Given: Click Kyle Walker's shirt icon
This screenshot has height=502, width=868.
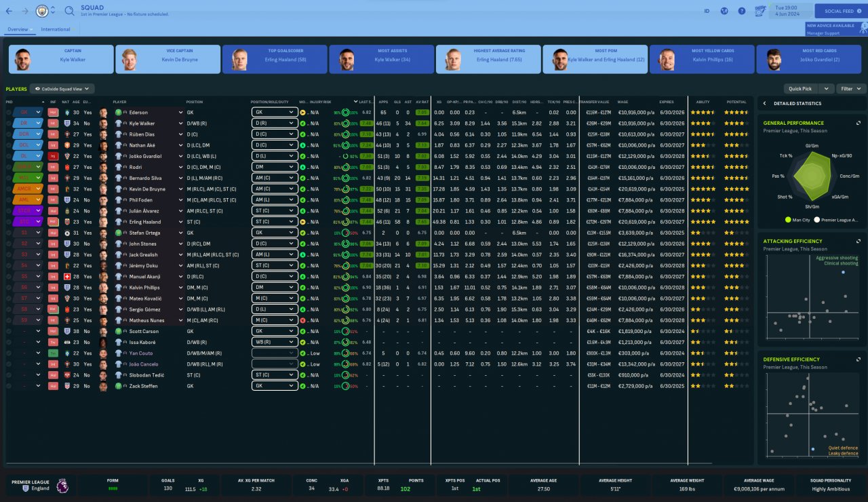Looking at the screenshot, I should (x=118, y=123).
